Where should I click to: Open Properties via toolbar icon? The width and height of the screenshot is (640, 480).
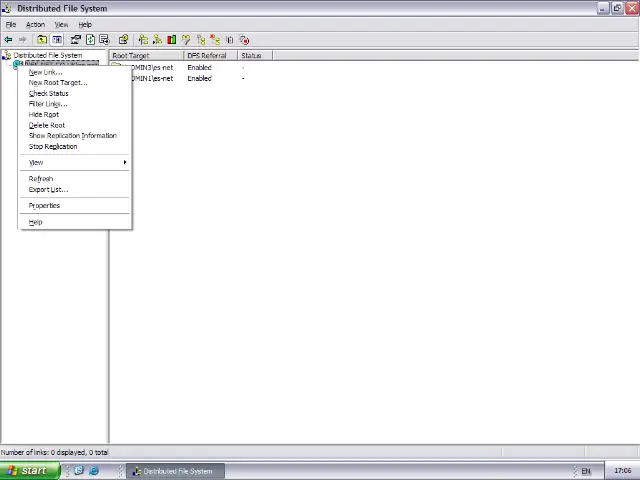pyautogui.click(x=76, y=40)
